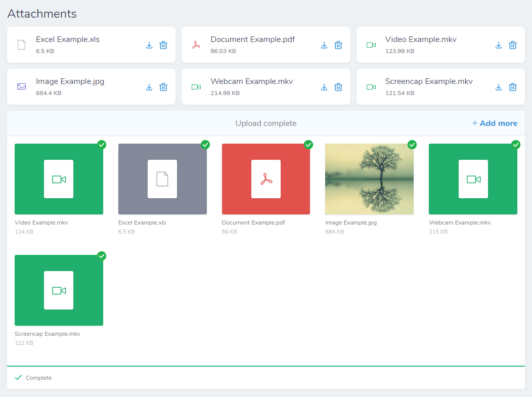Select the red Document Example.pdf preview tile
Image resolution: width=532 pixels, height=397 pixels.
coord(265,179)
